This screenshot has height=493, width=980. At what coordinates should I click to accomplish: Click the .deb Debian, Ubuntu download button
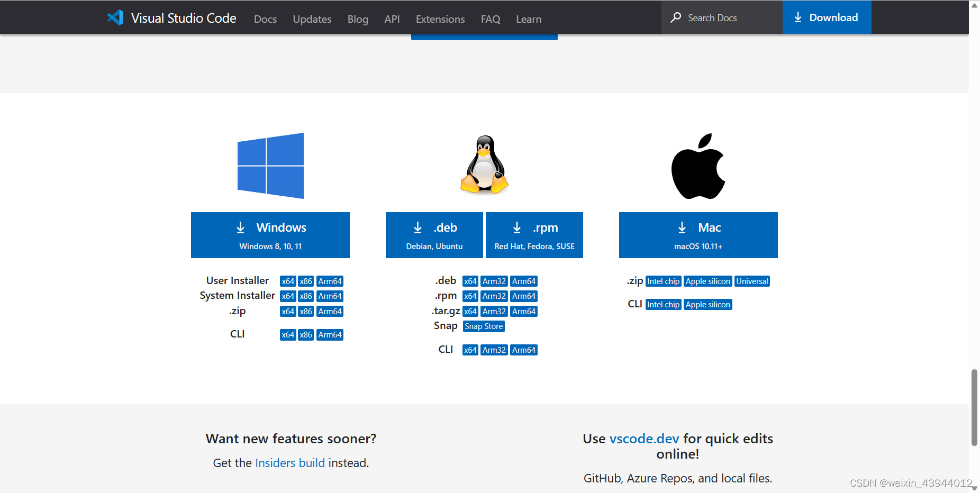[434, 235]
